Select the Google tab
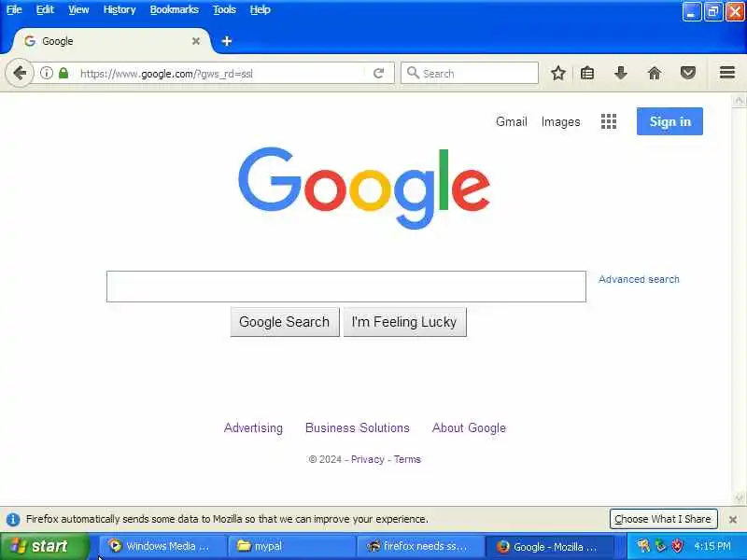The width and height of the screenshot is (747, 560). [111, 41]
